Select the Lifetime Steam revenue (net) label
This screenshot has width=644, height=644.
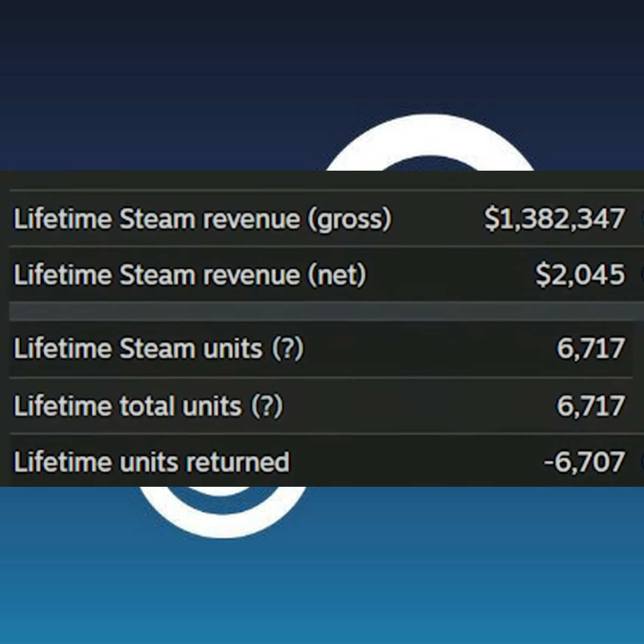point(190,275)
